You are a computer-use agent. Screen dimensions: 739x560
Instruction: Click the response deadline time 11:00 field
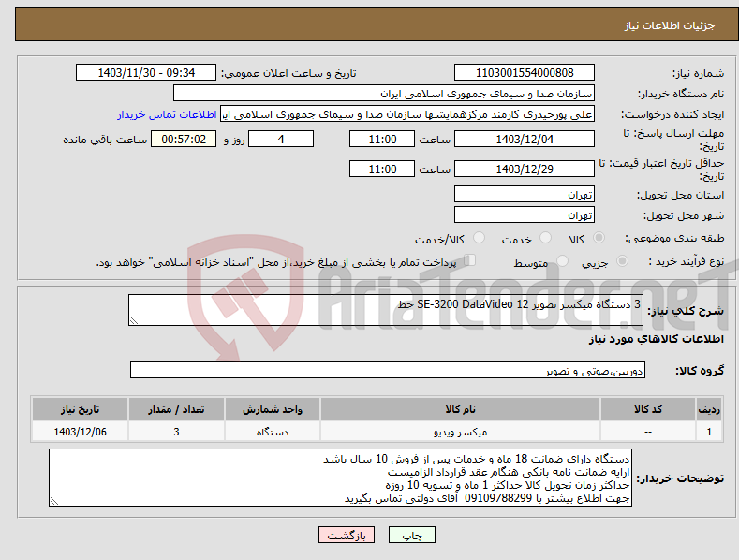(382, 139)
